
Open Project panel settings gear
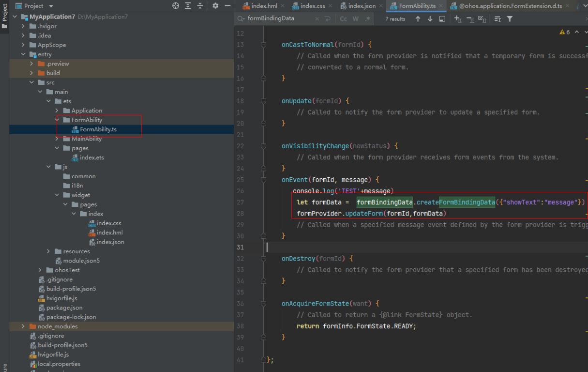click(215, 6)
